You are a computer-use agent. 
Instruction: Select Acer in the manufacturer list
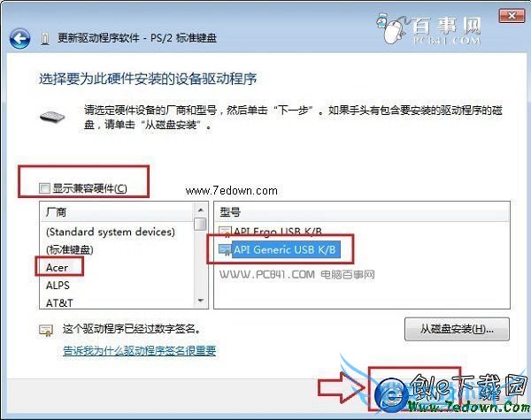point(57,268)
